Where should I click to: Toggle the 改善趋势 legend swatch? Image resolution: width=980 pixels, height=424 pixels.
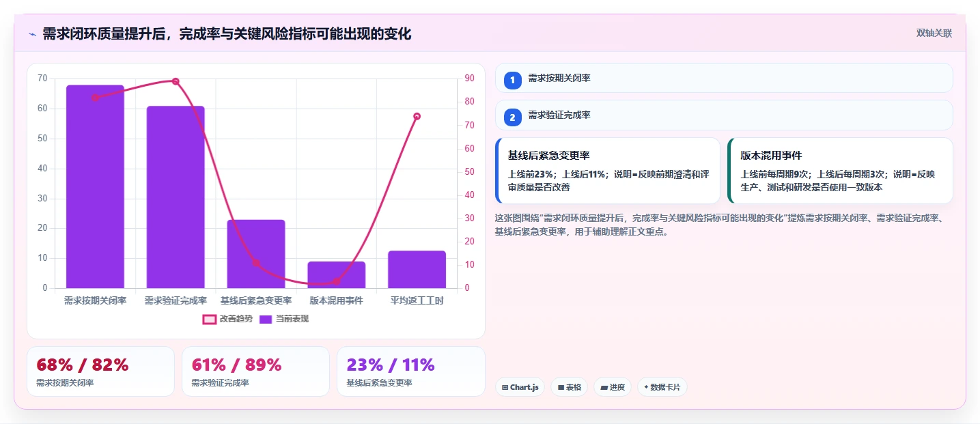210,319
